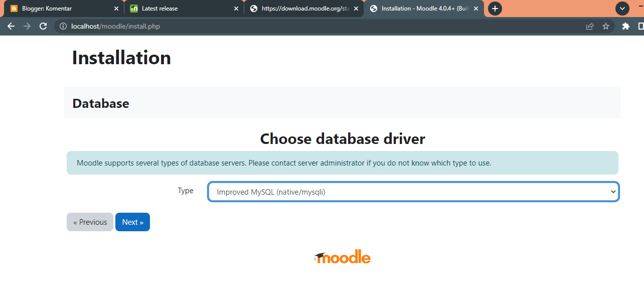Close the Blogger: Komentar tab
This screenshot has height=304, width=644.
116,9
